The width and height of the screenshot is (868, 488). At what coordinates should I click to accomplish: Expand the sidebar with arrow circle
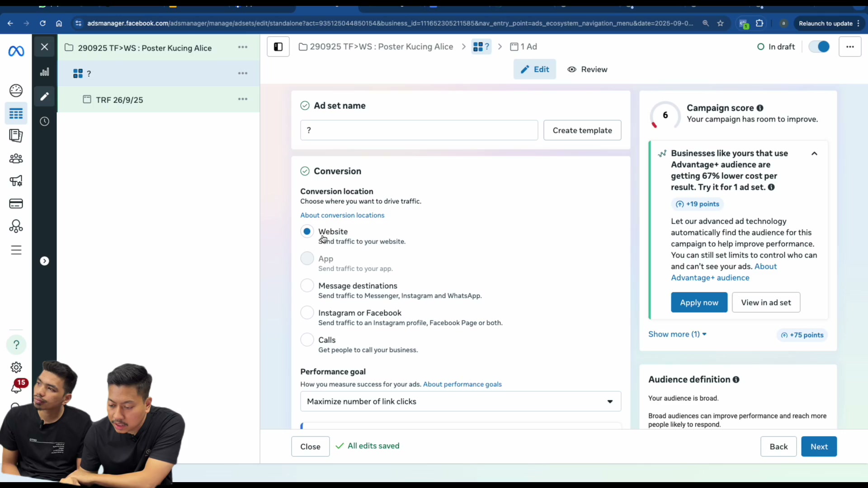pos(44,261)
